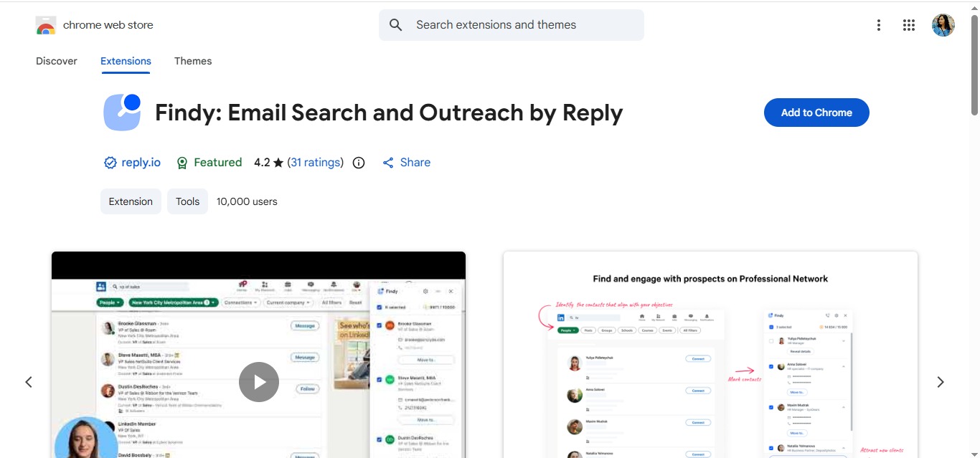Screen dimensions: 980x458
Task: Play the extension promo video
Action: [x=258, y=381]
